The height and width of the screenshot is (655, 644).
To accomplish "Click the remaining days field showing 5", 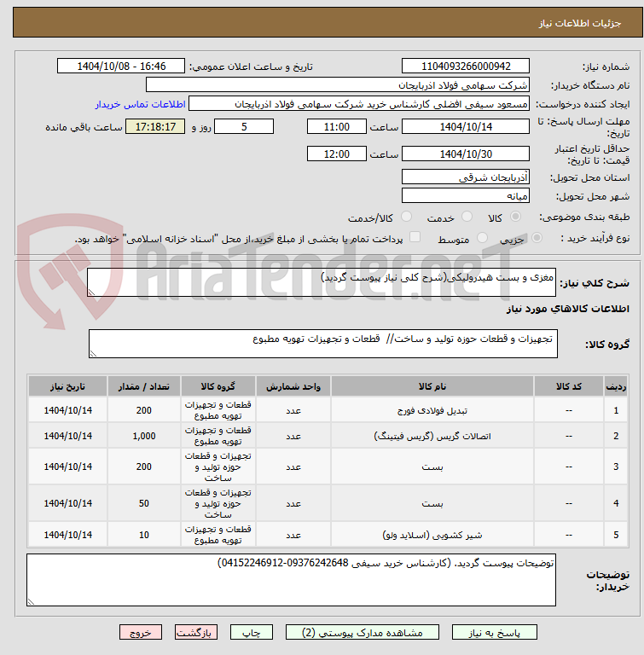I will coord(244,126).
